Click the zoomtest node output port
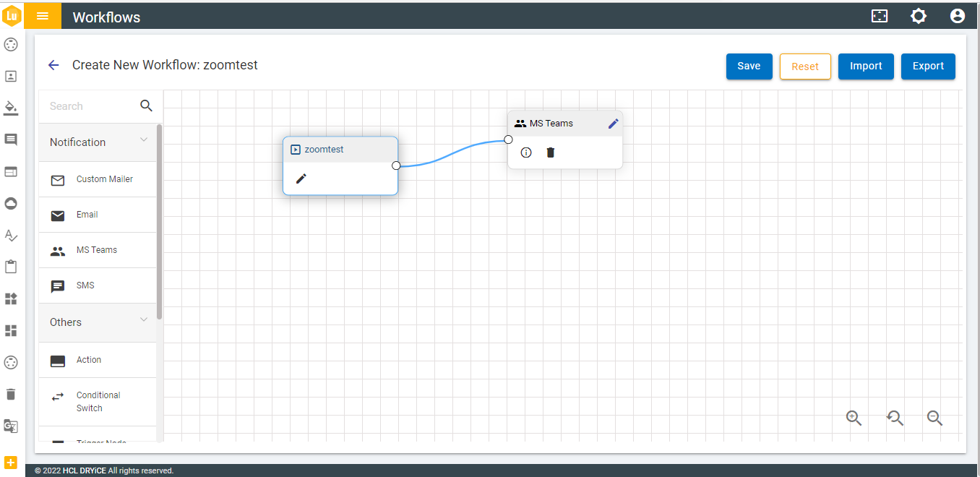The width and height of the screenshot is (980, 477). click(396, 166)
